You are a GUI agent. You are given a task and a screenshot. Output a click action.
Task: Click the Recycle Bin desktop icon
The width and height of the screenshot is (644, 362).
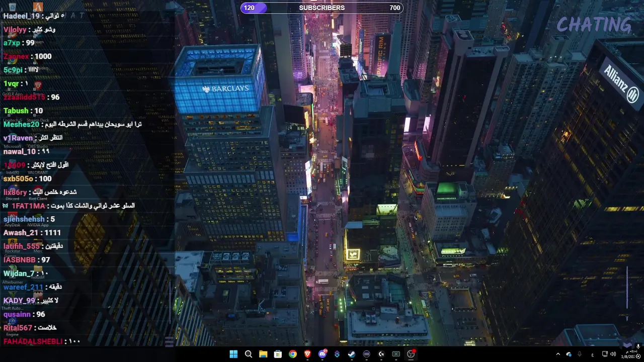(12, 7)
